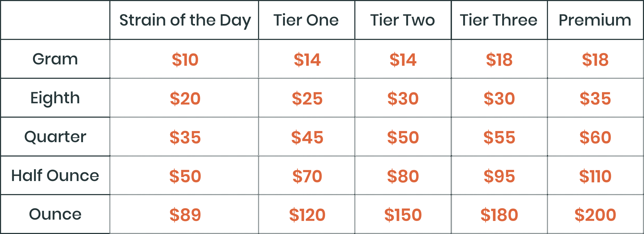
Task: Click the Tier Three column header
Action: tap(499, 20)
